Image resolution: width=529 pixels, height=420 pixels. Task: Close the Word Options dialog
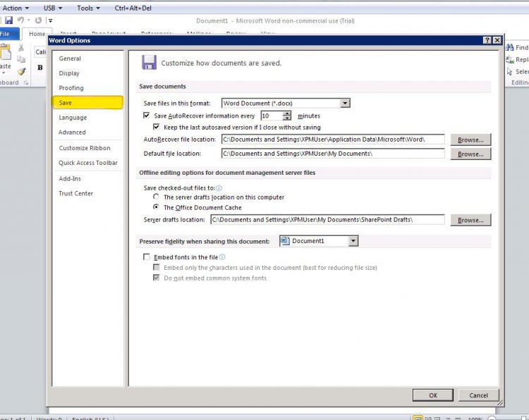pos(497,40)
